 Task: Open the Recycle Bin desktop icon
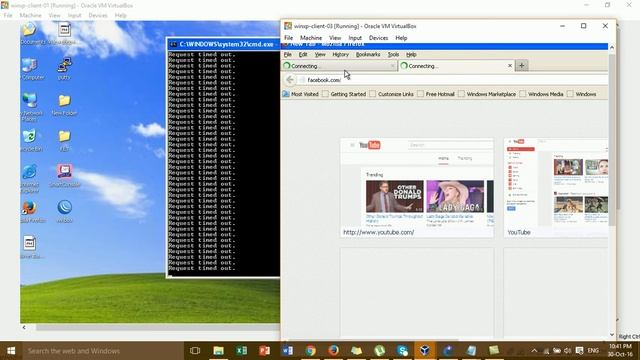(x=30, y=140)
